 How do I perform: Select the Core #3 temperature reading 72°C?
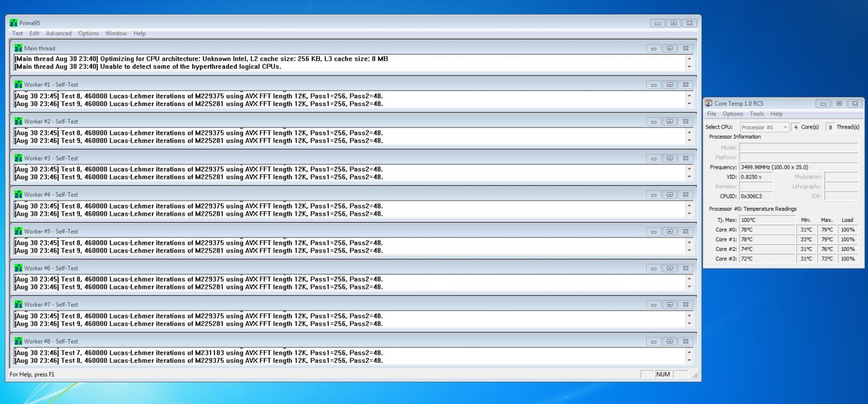767,259
